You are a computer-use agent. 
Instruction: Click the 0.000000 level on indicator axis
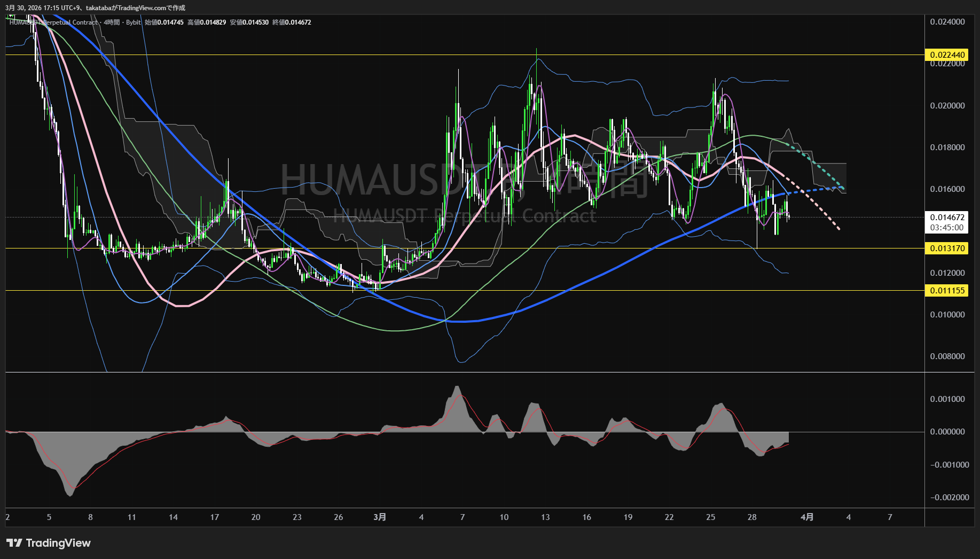coord(947,432)
